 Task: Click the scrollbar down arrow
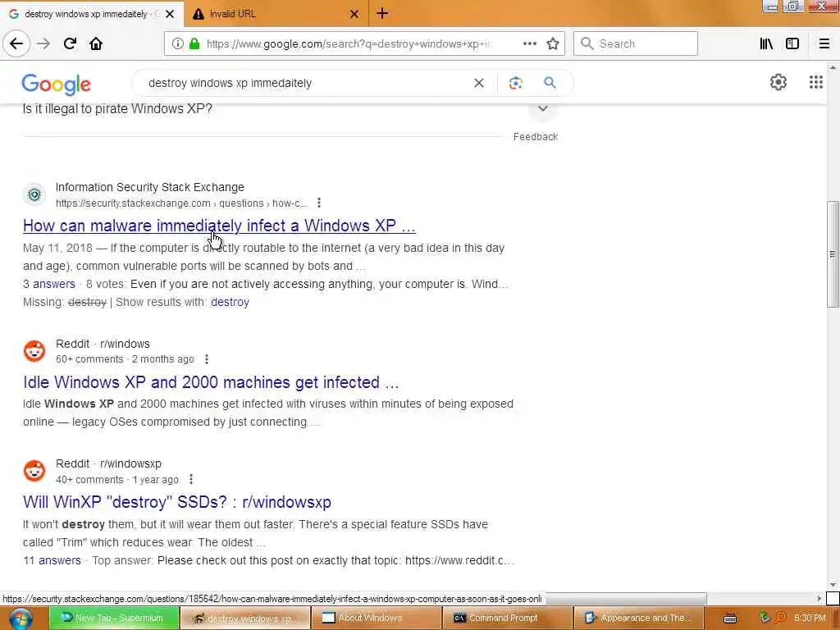coord(833,585)
